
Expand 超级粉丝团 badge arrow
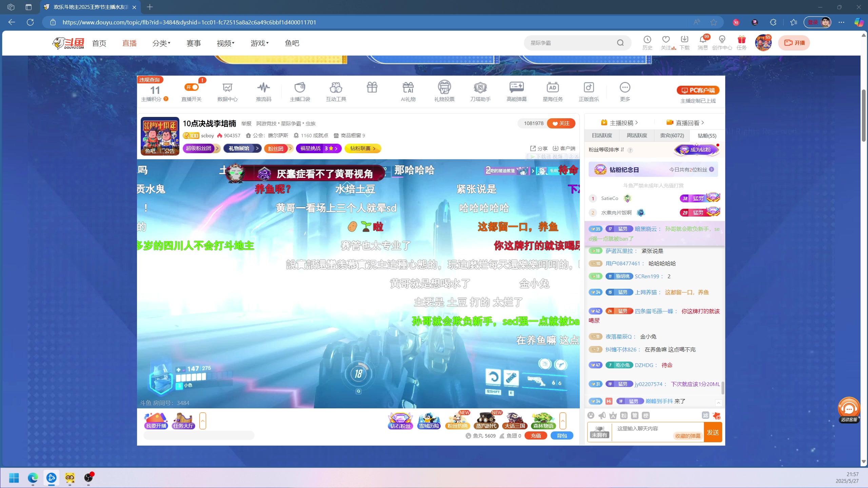[x=217, y=148]
